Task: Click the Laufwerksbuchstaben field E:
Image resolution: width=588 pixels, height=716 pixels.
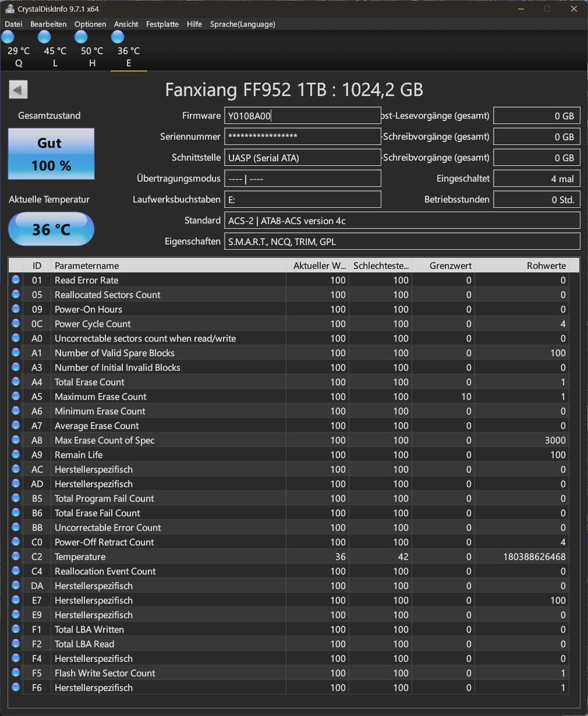Action: [x=303, y=199]
